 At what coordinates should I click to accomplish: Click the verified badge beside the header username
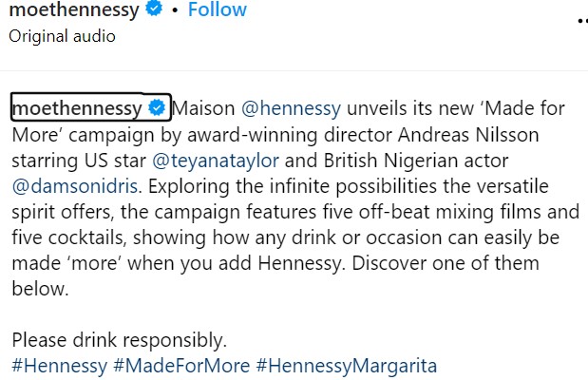[x=154, y=10]
